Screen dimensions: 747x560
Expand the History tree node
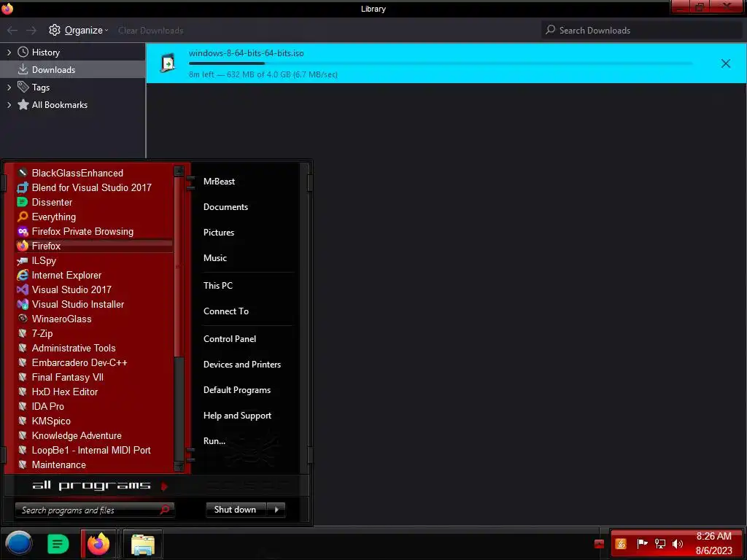(9, 52)
